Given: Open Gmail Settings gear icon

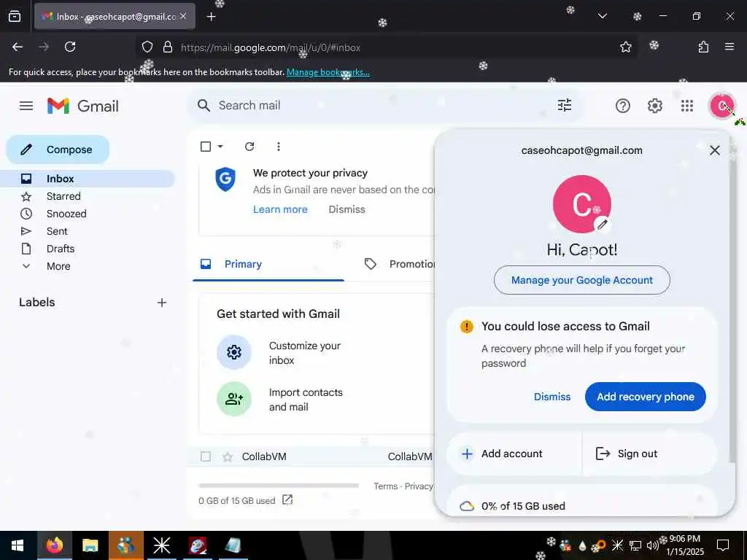Looking at the screenshot, I should tap(655, 106).
